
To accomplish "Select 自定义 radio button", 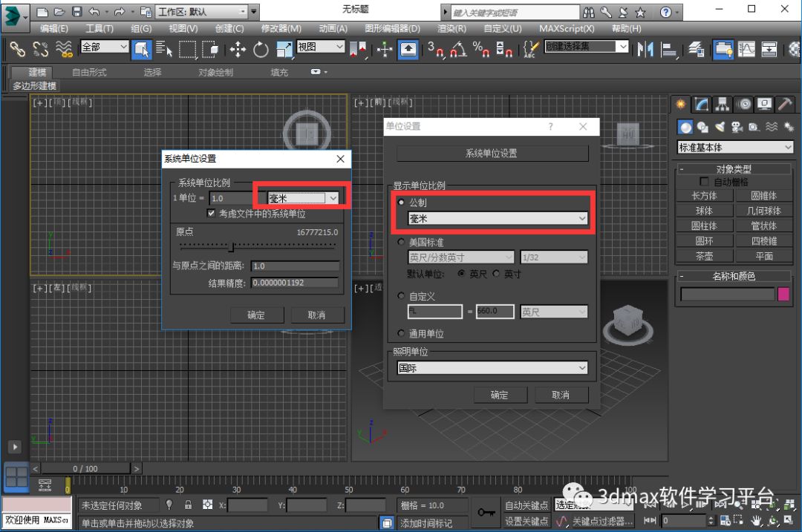I will coord(401,295).
